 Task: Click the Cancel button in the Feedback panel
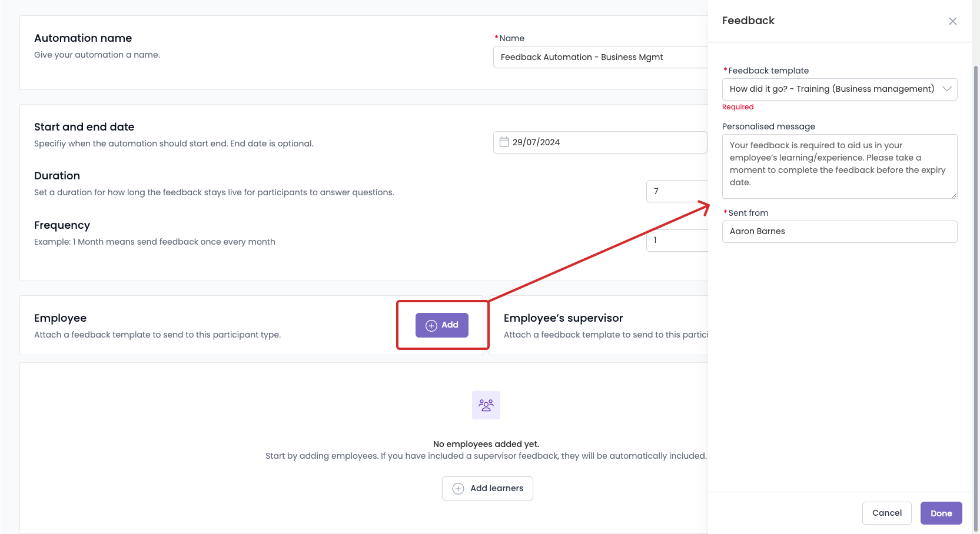click(x=887, y=513)
